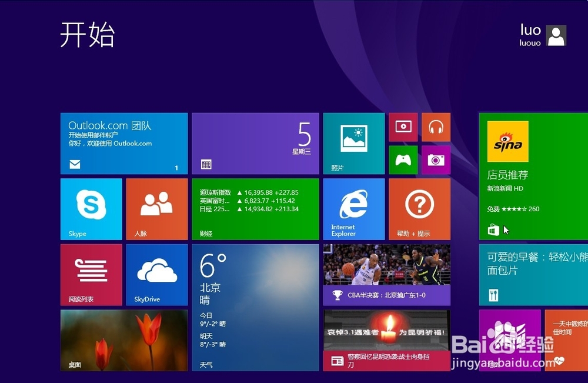Open the Store tile featuring 新浪新闻 HD

tap(534, 176)
